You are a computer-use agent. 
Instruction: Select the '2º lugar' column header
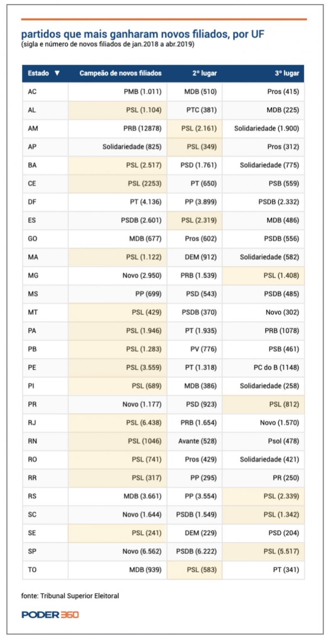(x=204, y=74)
